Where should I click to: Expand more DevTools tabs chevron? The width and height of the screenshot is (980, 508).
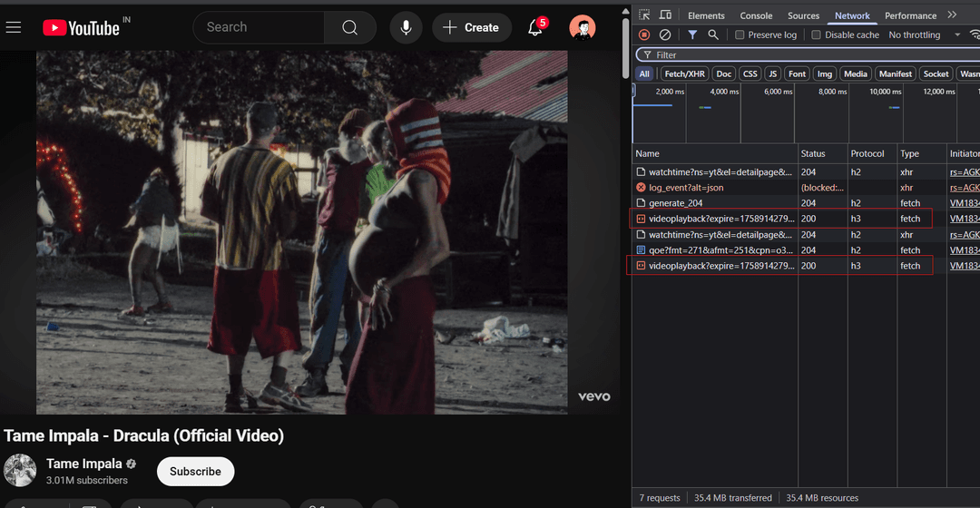(952, 15)
